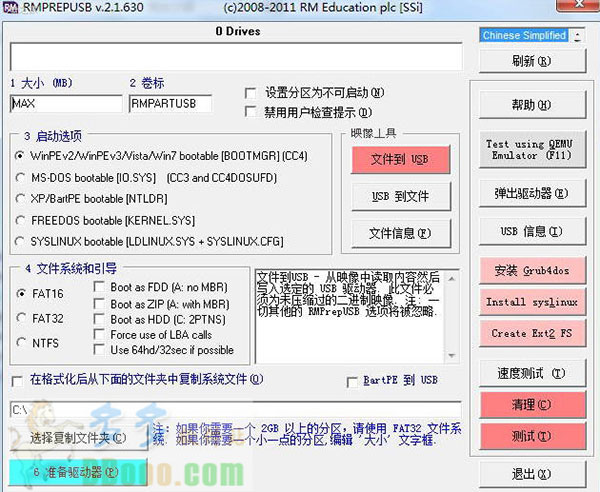Click the 0 Drives heading text
This screenshot has height=492, width=600.
click(x=238, y=31)
